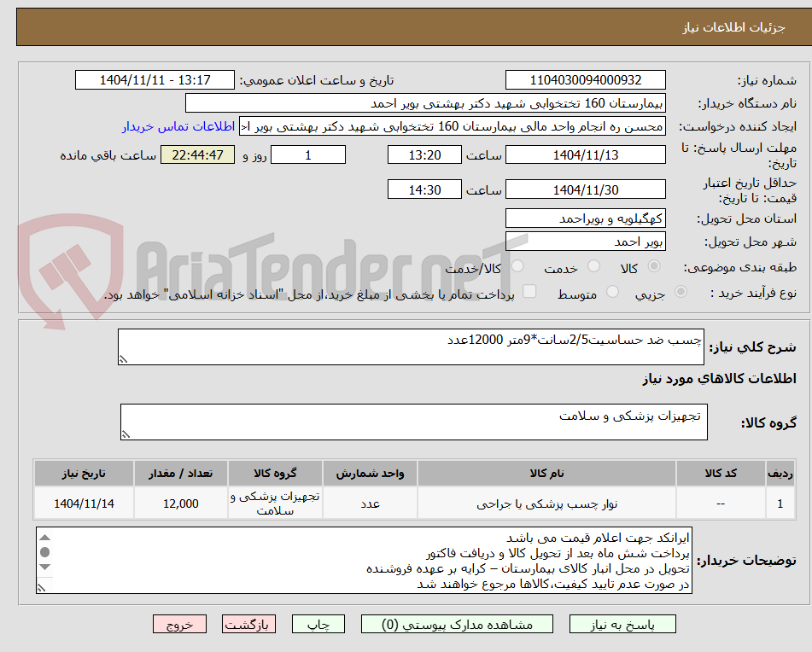Click the ردیف column header
812x652 pixels.
pyautogui.click(x=780, y=474)
